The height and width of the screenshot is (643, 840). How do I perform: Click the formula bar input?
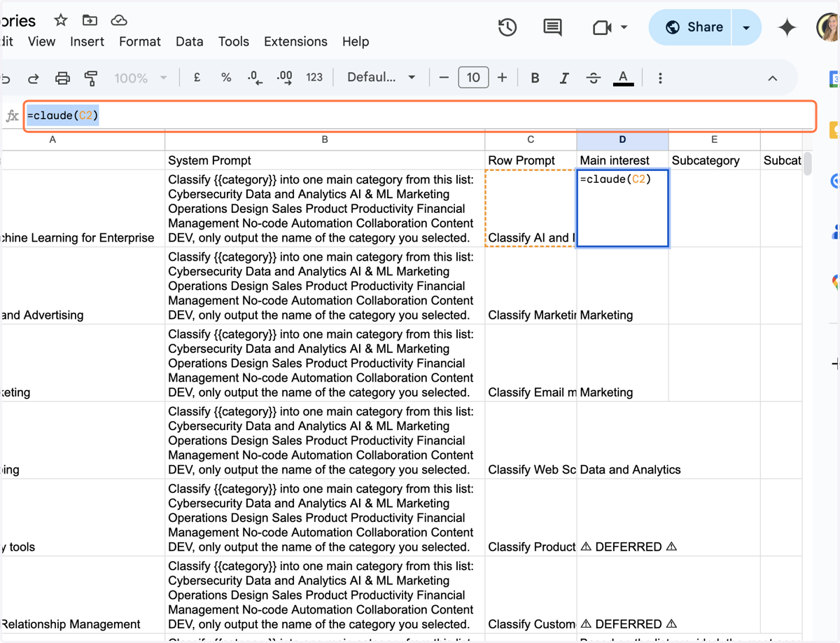coord(420,116)
